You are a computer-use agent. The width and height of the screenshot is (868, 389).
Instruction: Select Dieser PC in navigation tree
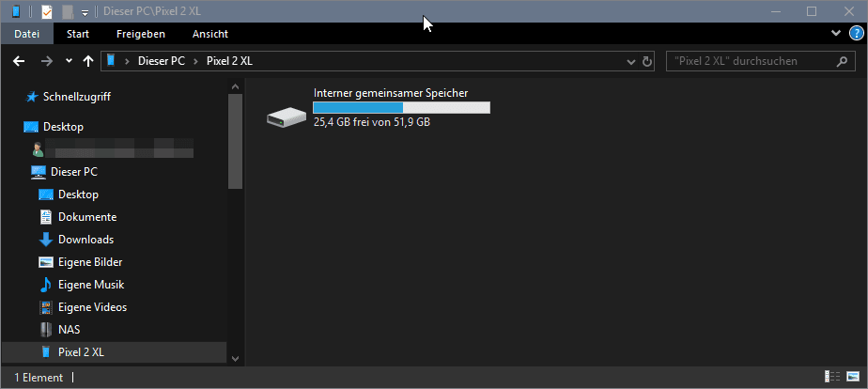point(73,172)
